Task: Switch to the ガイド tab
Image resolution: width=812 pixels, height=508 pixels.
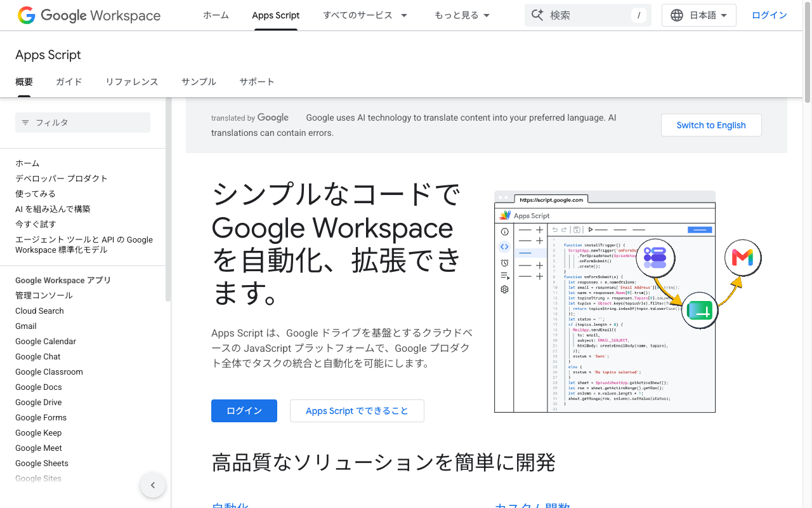Action: tap(69, 82)
